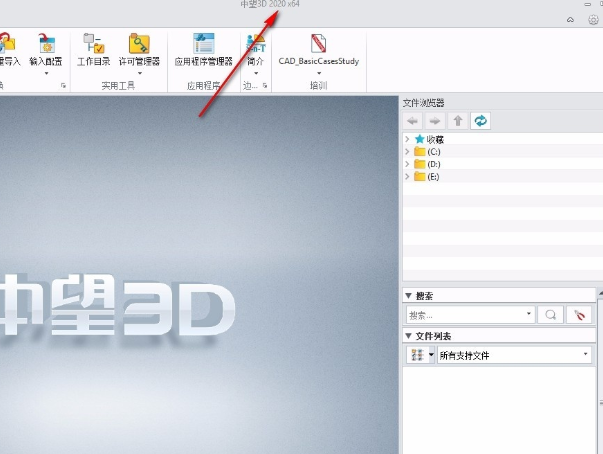
Task: Open the settings gear at top right
Action: (593, 19)
